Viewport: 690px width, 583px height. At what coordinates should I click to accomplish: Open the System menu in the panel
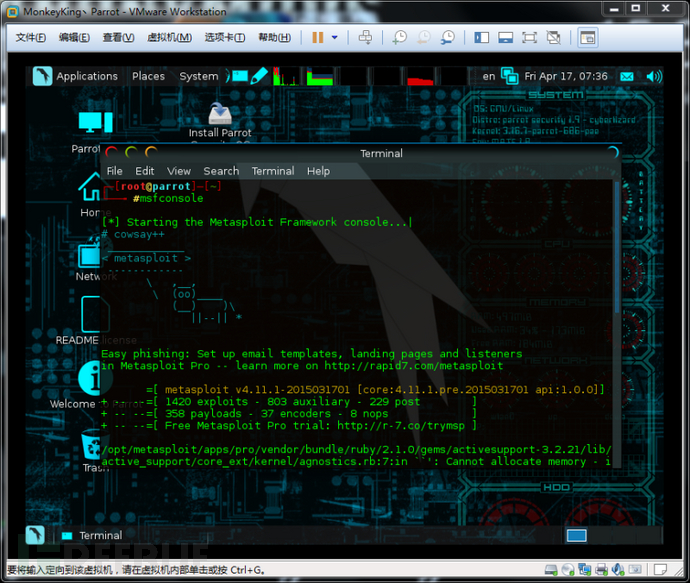(x=198, y=76)
